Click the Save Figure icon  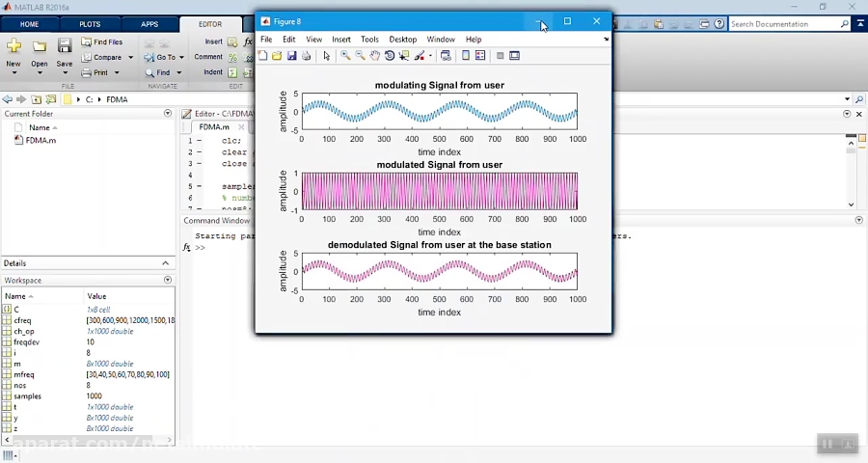291,56
